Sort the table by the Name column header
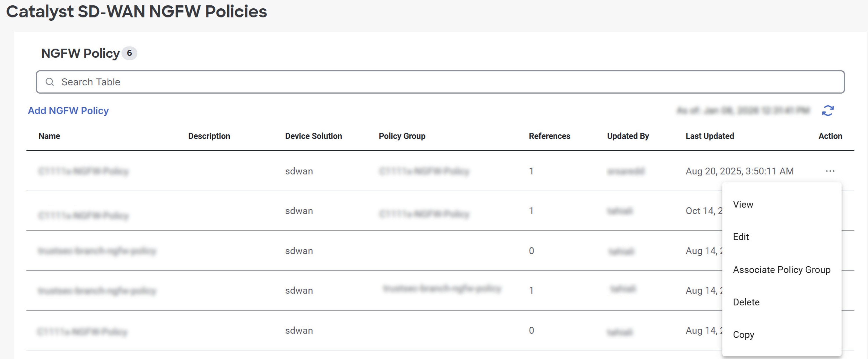Screen dimensions: 868x359 [49, 136]
